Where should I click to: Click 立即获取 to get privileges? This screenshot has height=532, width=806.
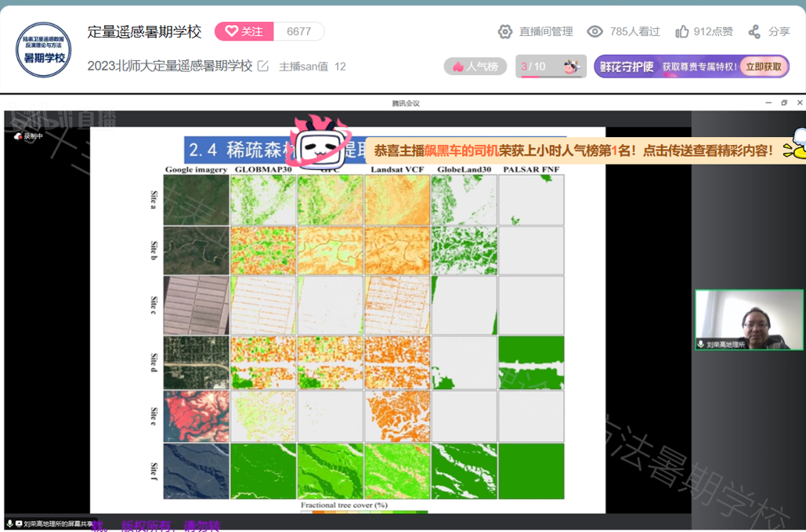(763, 67)
